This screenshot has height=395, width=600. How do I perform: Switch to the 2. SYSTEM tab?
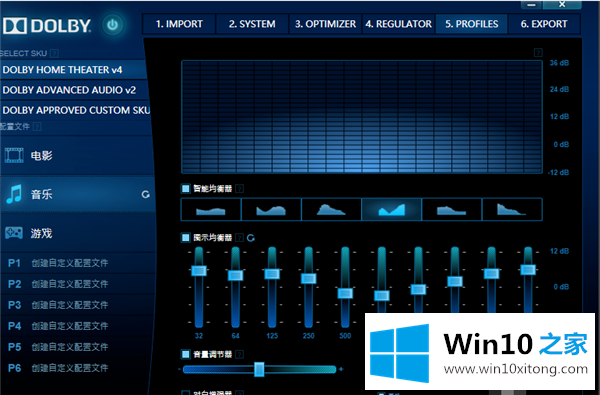pyautogui.click(x=252, y=24)
